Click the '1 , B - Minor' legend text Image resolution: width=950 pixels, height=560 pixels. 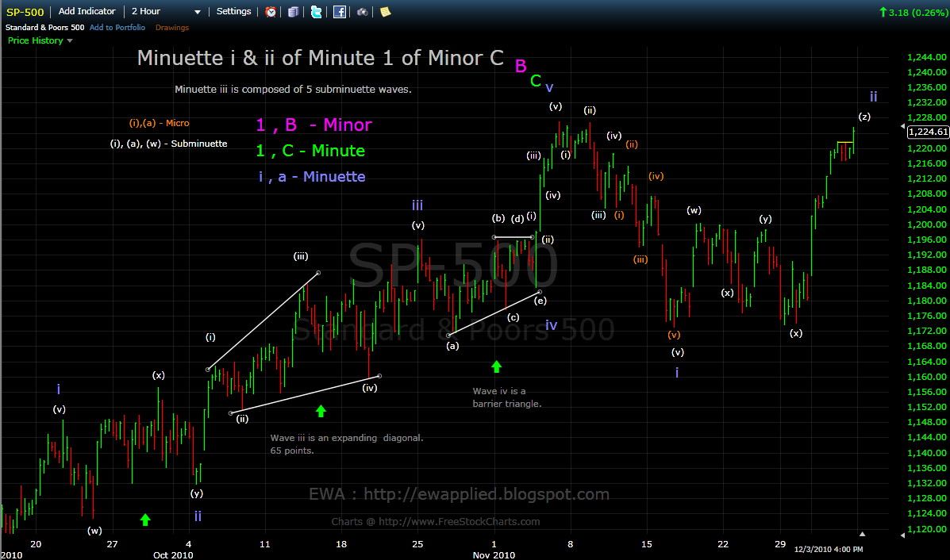[x=313, y=125]
